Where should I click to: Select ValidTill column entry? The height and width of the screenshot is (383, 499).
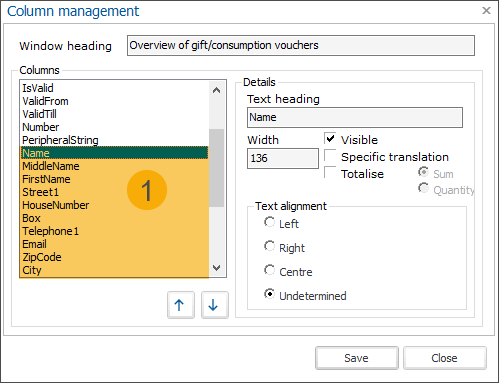(114, 114)
